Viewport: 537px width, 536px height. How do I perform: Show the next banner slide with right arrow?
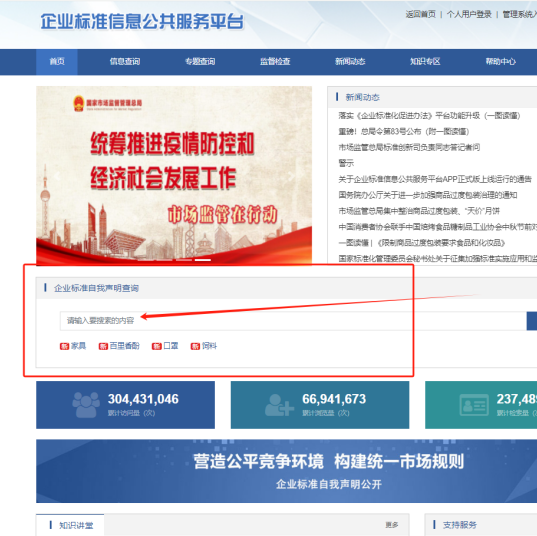[x=291, y=176]
